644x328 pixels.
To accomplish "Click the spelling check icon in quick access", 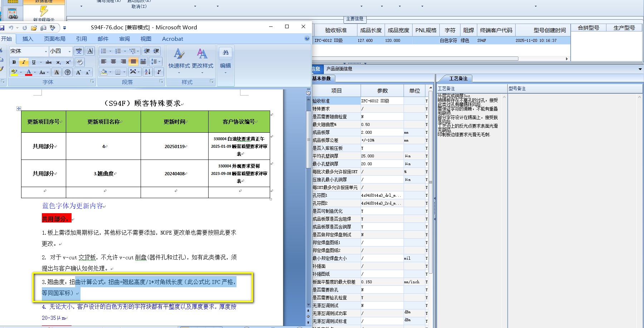I will click(x=53, y=28).
